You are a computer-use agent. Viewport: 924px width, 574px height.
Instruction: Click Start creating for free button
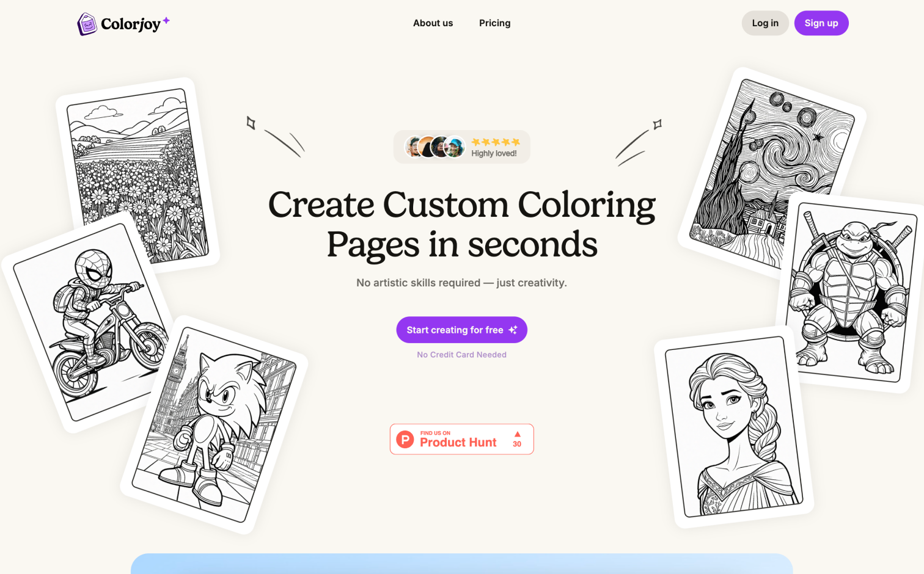(x=461, y=330)
